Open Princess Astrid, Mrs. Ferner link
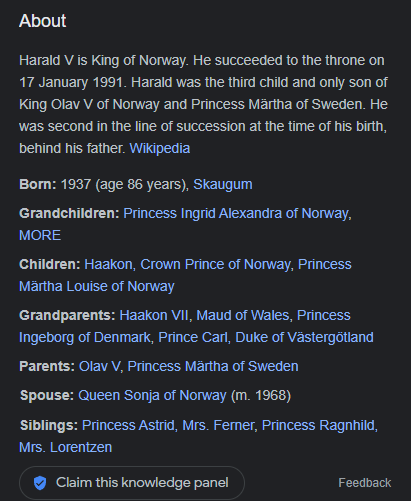The height and width of the screenshot is (501, 411). [x=168, y=425]
